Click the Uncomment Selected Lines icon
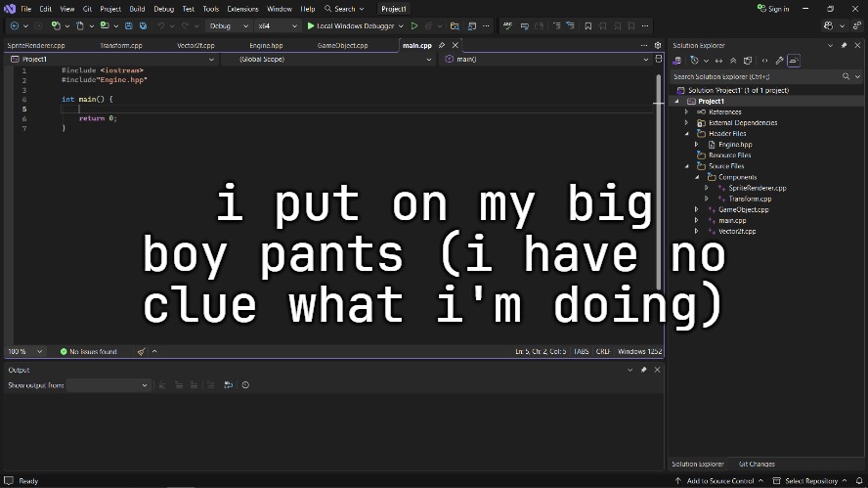 tap(570, 26)
